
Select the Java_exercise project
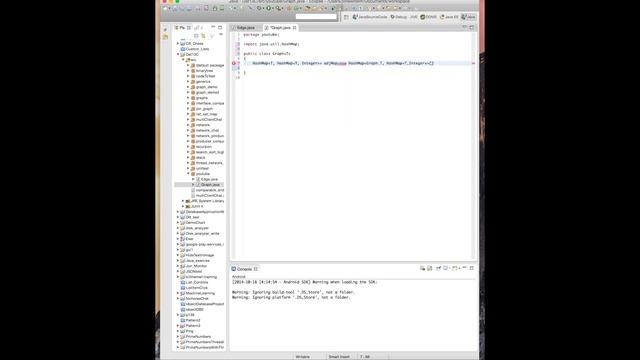[195, 260]
